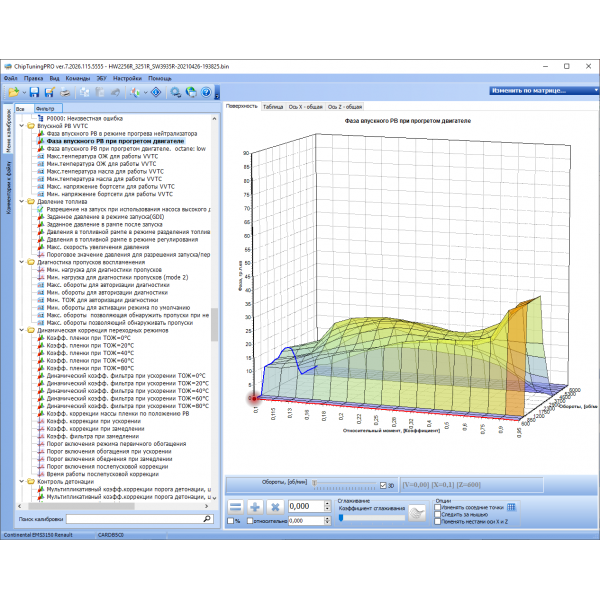
Task: Toggle the 3D checkbox
Action: pos(384,486)
